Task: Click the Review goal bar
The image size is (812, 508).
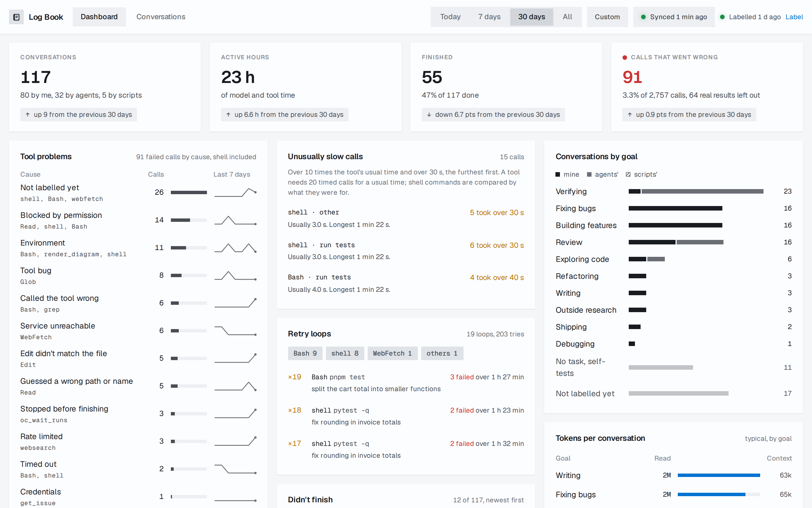Action: tap(676, 242)
